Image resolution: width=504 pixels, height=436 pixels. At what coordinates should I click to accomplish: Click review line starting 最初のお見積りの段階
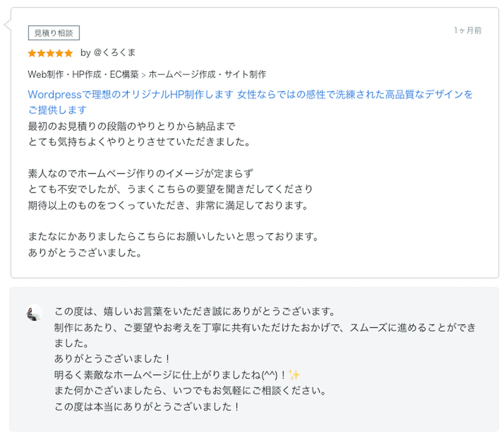(x=131, y=126)
